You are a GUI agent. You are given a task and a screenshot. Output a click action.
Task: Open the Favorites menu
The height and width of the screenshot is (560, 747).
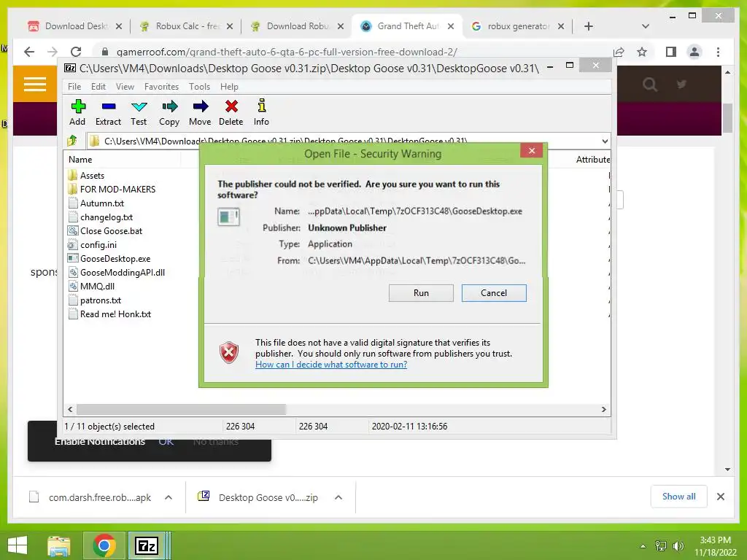pyautogui.click(x=161, y=87)
